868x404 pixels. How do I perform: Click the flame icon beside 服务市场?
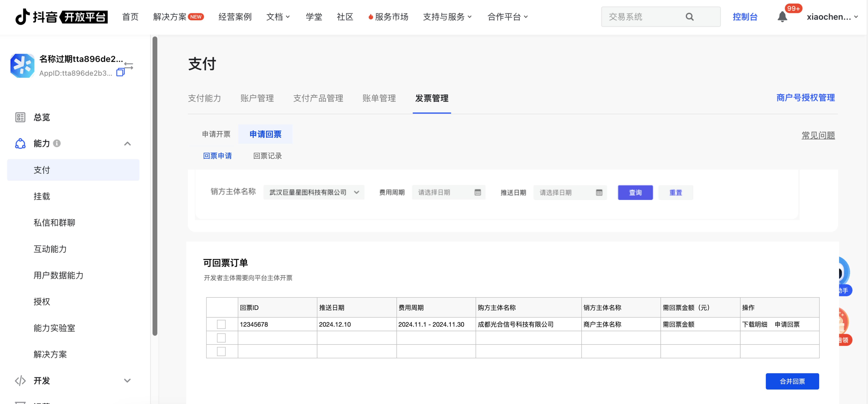pos(371,17)
